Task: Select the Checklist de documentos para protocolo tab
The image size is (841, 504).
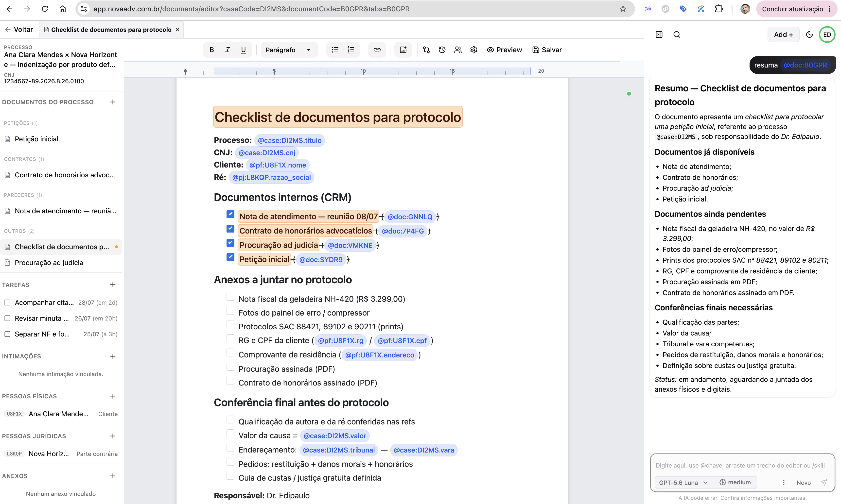Action: pyautogui.click(x=111, y=30)
